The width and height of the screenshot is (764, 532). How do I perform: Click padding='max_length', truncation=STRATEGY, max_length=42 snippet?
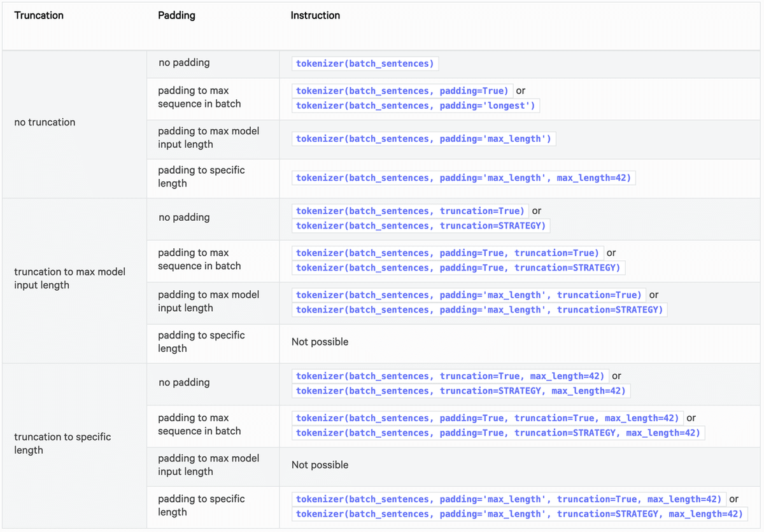pyautogui.click(x=519, y=514)
